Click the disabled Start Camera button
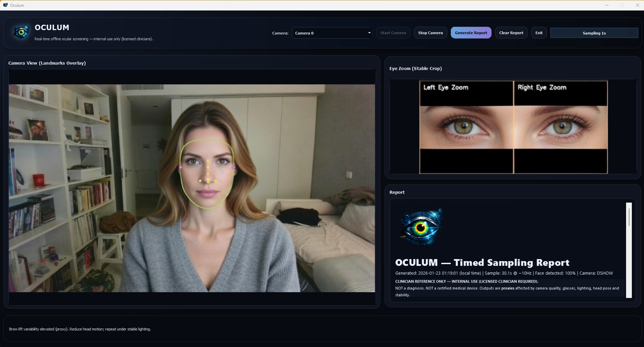 point(393,32)
